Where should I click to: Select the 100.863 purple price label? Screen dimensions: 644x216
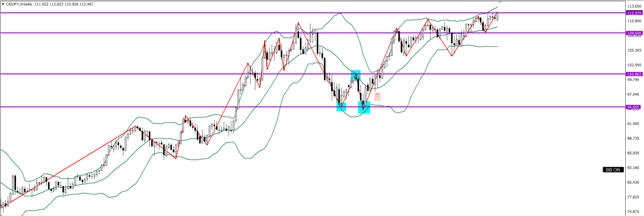(x=634, y=74)
